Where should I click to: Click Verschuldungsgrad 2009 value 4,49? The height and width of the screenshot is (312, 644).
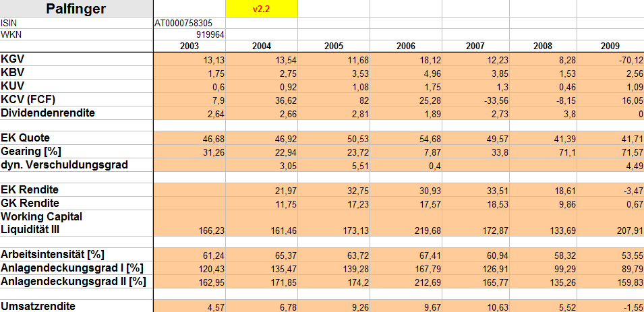pyautogui.click(x=610, y=166)
